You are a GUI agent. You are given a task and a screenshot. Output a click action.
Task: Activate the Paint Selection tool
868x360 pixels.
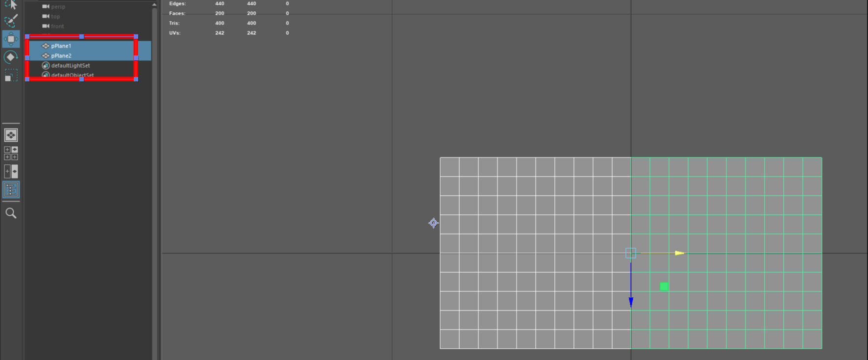(x=11, y=21)
